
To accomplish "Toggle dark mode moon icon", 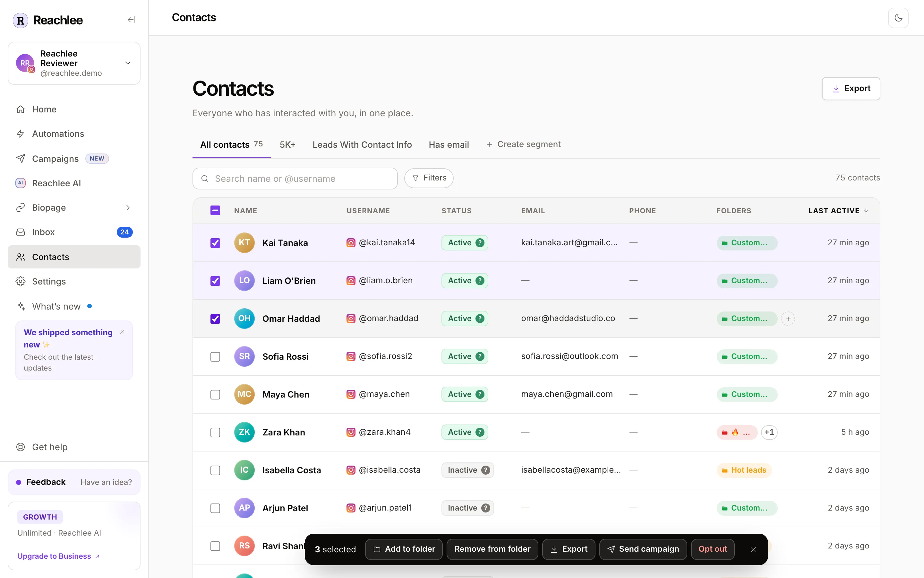I will pyautogui.click(x=898, y=18).
